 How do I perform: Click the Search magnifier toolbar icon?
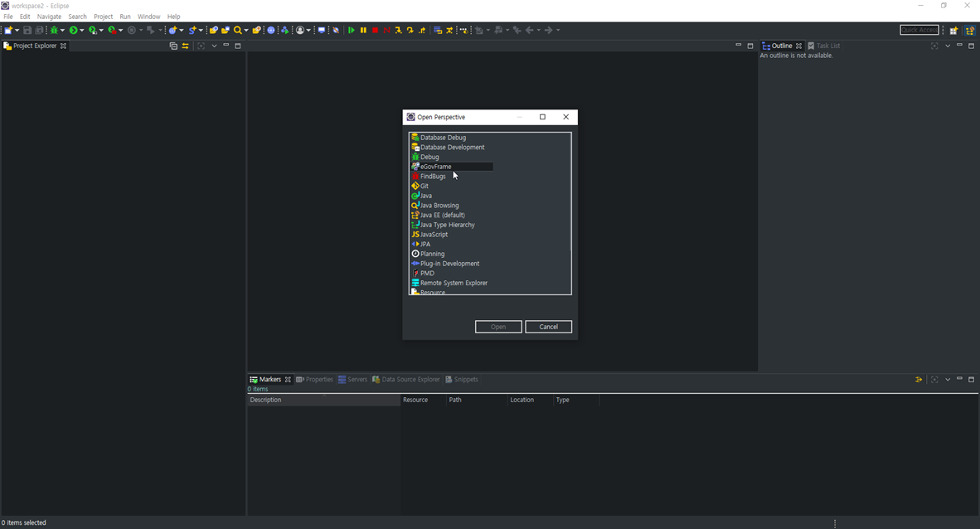point(237,30)
